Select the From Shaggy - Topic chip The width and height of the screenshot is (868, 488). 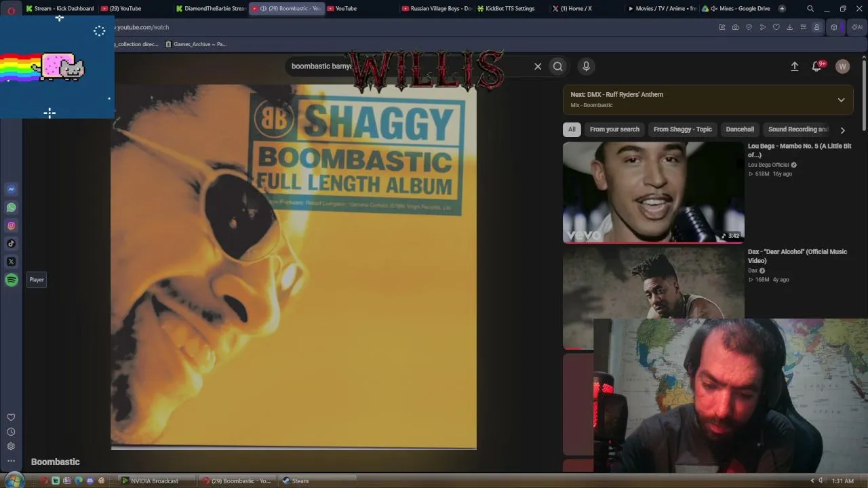click(x=683, y=129)
